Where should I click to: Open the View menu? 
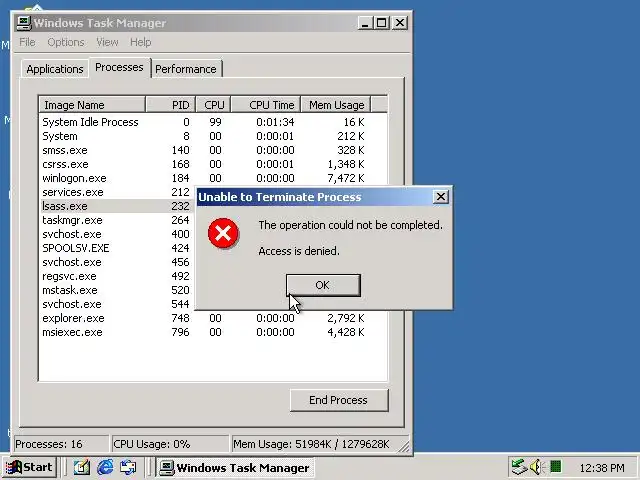[x=107, y=42]
